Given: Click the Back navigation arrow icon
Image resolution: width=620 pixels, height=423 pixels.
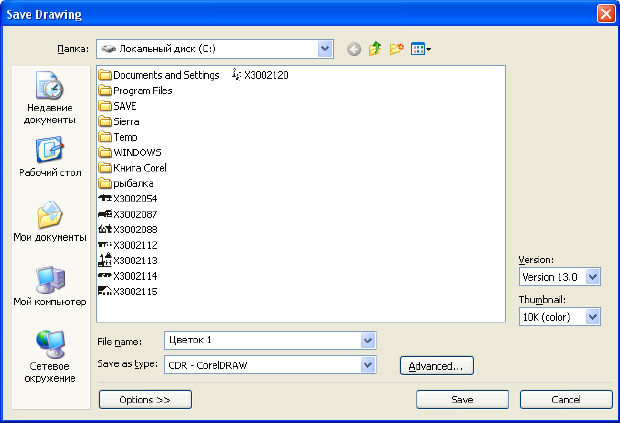Looking at the screenshot, I should (354, 48).
